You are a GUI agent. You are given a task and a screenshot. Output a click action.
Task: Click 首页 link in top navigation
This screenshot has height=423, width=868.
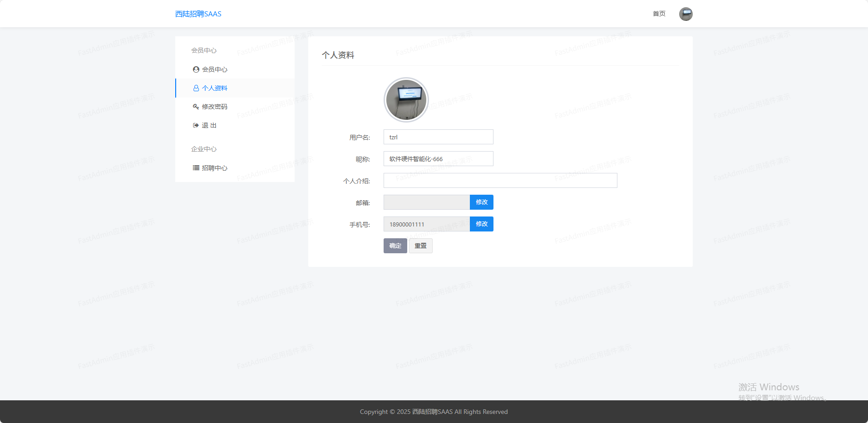coord(659,14)
